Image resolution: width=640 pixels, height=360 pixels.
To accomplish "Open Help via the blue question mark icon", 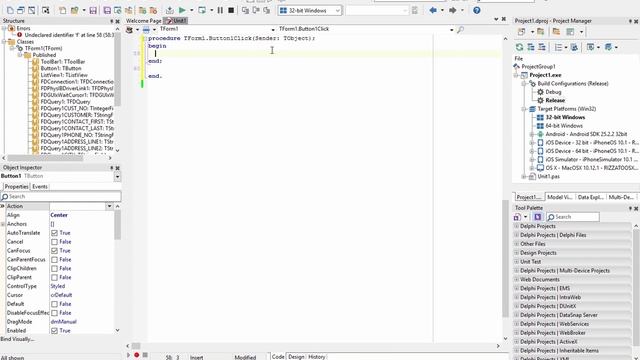I will (477, 10).
